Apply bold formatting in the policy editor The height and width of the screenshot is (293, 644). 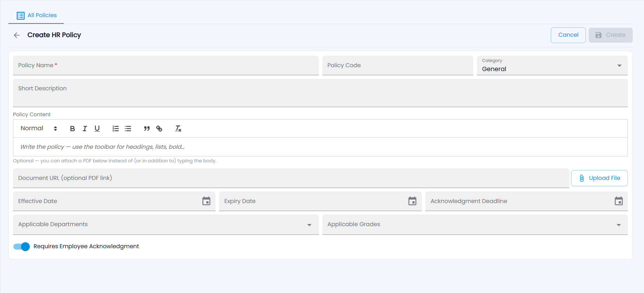[x=73, y=128]
